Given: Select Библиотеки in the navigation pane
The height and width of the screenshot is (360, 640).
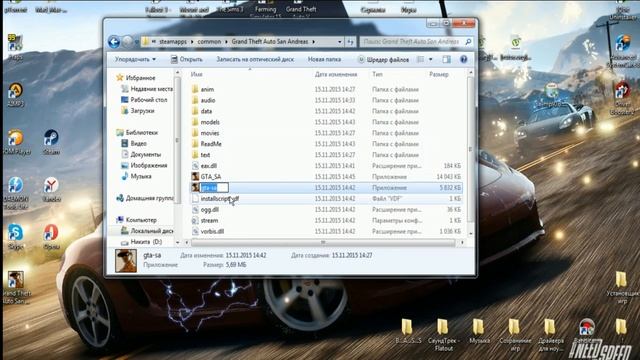Looking at the screenshot, I should [x=137, y=133].
